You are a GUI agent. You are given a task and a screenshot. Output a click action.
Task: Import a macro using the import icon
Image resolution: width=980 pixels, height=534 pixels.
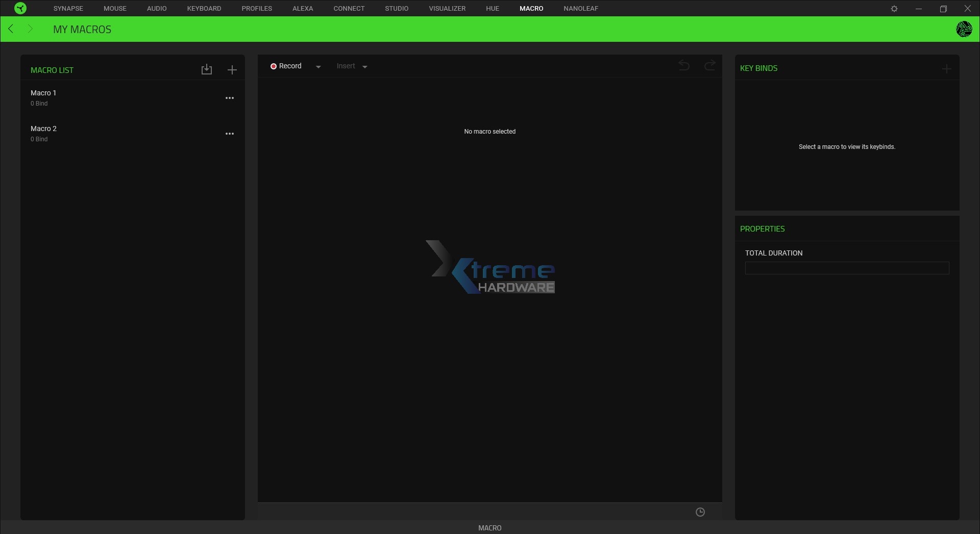click(x=206, y=69)
